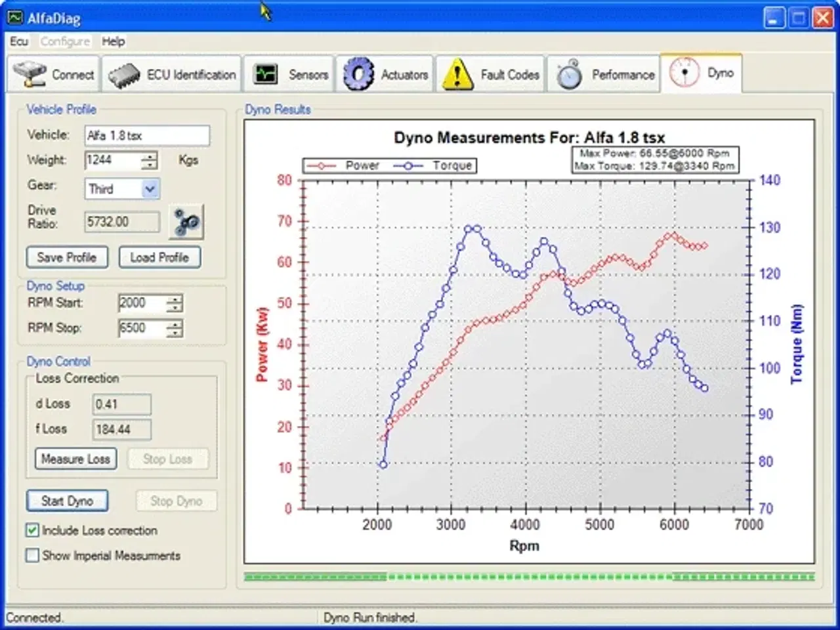Minimize the AlfaDiag window
Screen dimensions: 840x630
click(774, 18)
